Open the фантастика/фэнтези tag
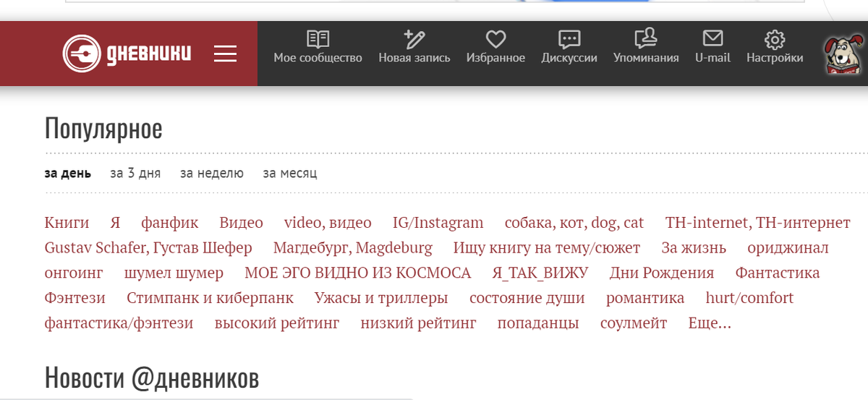The image size is (868, 400). point(119,323)
